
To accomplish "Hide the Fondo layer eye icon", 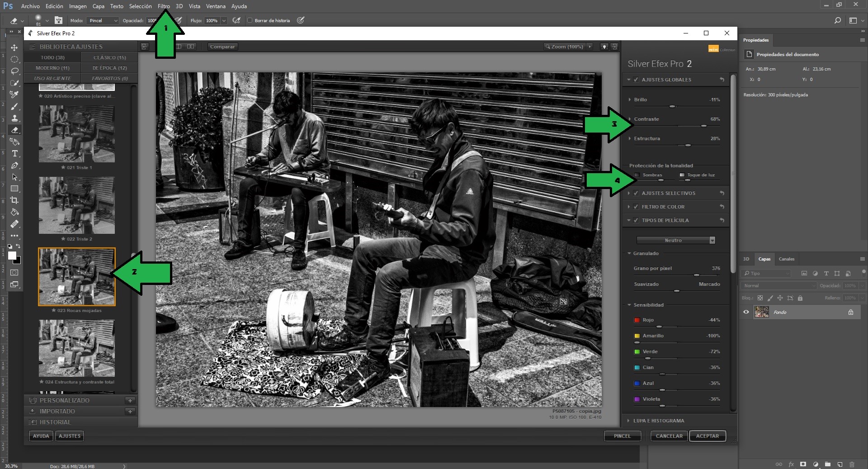I will (746, 312).
